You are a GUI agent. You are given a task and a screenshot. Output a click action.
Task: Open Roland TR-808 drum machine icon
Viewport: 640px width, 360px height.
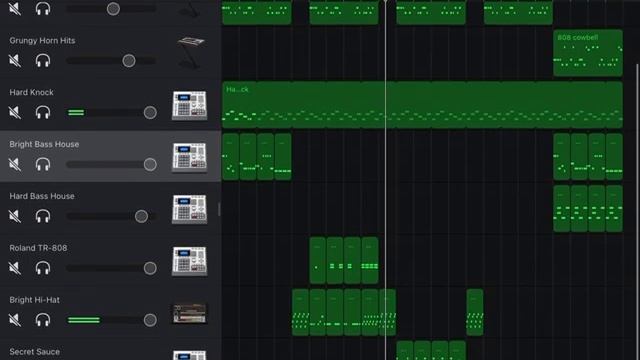(189, 261)
